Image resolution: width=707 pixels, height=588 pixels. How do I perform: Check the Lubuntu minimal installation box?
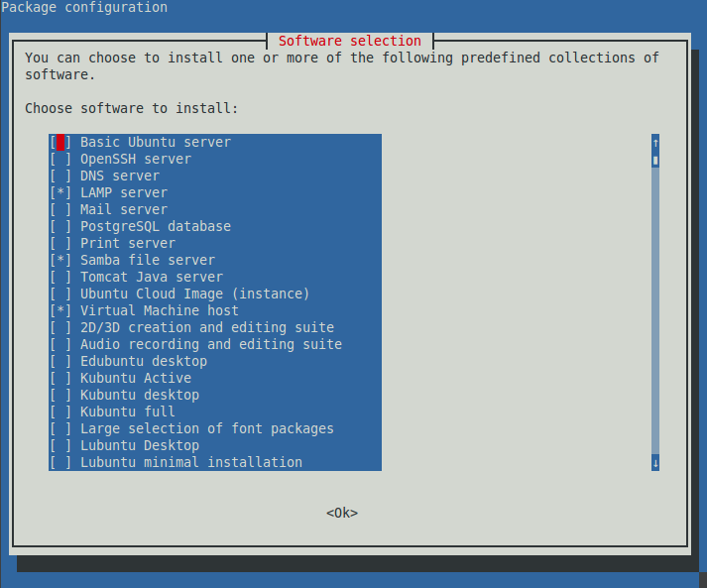click(60, 462)
